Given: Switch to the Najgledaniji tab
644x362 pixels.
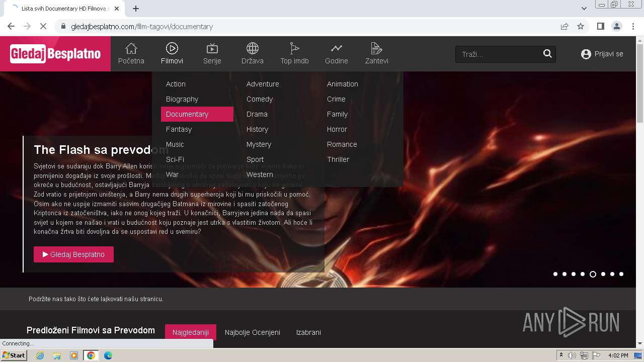Looking at the screenshot, I should coord(191,332).
